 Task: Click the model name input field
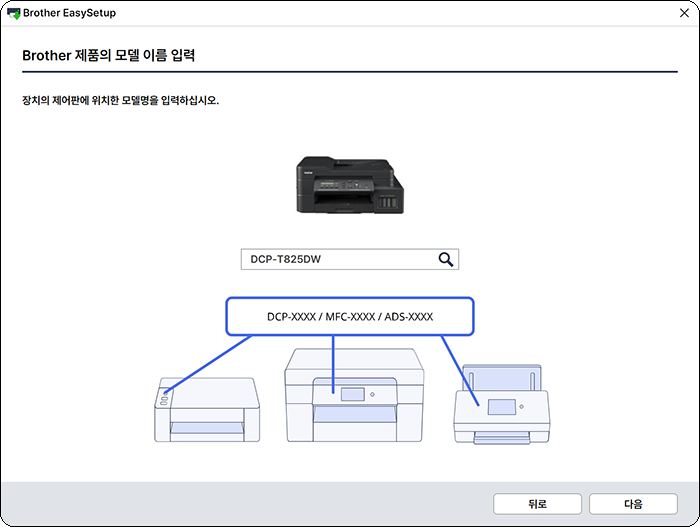350,259
